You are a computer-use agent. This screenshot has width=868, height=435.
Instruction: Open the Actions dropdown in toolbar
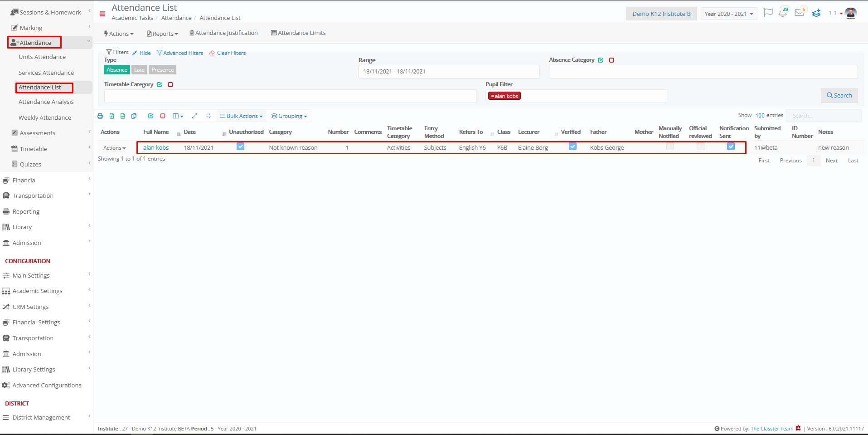pyautogui.click(x=119, y=34)
